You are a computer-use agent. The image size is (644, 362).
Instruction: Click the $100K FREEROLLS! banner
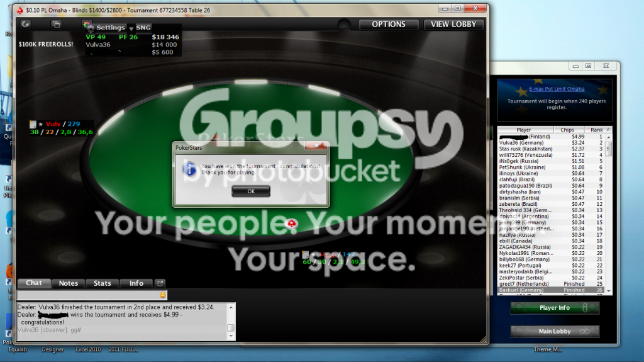[45, 44]
